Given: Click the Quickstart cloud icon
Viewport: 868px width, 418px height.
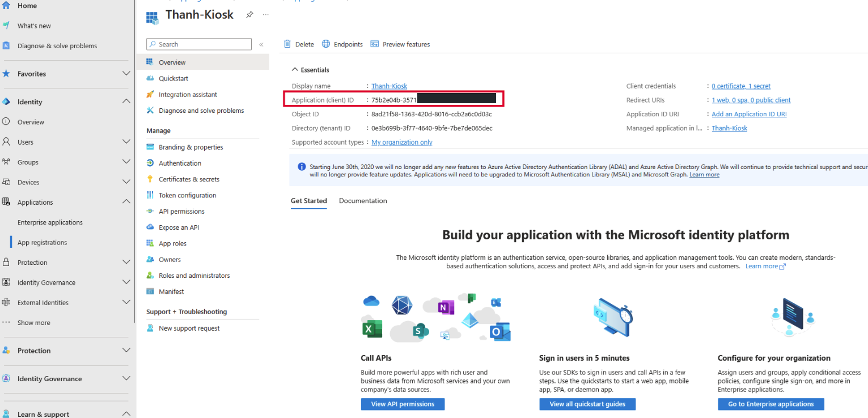Looking at the screenshot, I should 150,78.
